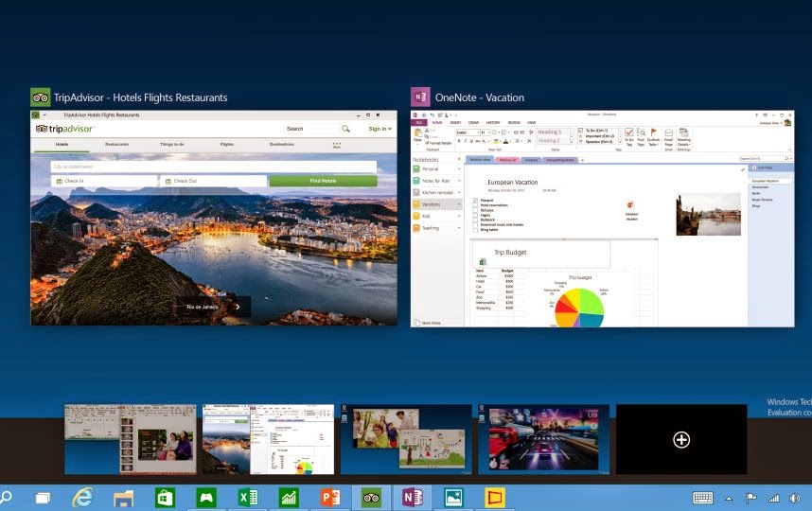Open the green stock chart app on taskbar
This screenshot has height=511, width=812.
[x=289, y=498]
